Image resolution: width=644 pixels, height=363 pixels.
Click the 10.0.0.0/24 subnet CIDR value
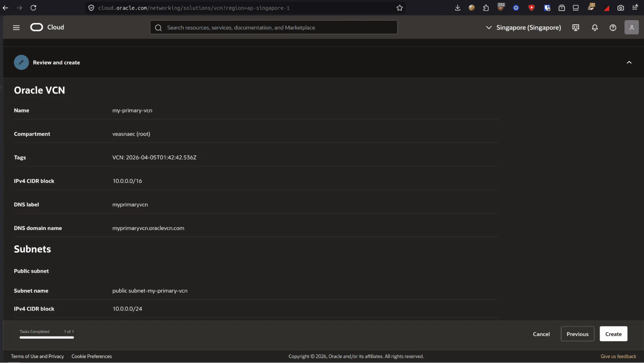coord(127,309)
